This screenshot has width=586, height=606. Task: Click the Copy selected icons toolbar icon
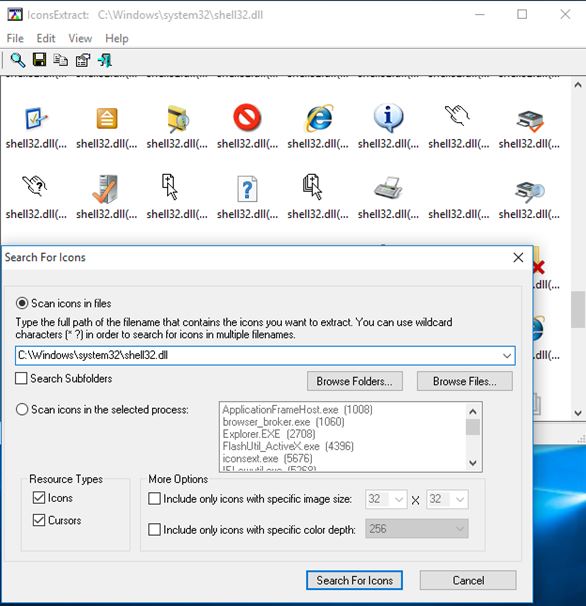[60, 60]
